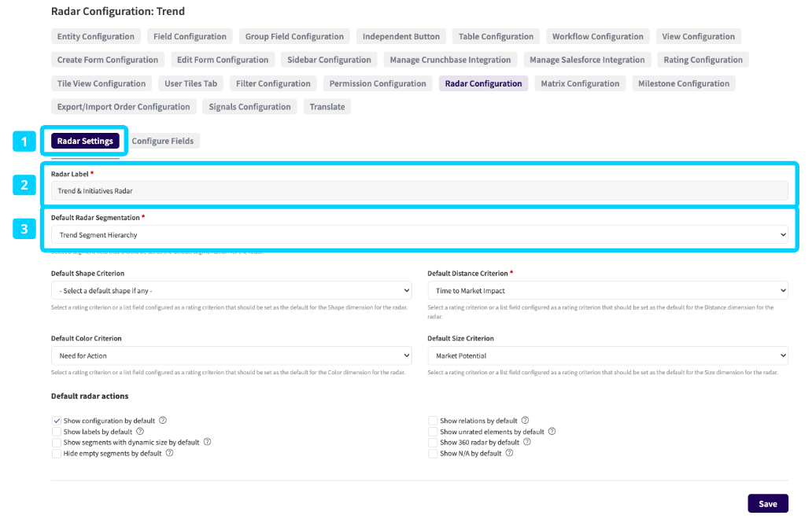Open help icon for Show unrated elements
The image size is (812, 519).
552,432
